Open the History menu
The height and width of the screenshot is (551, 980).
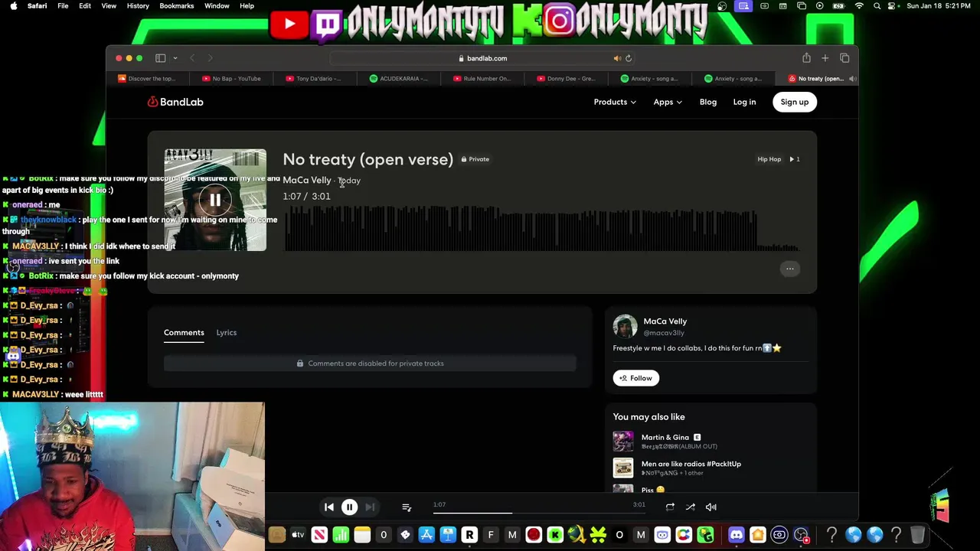coord(138,5)
